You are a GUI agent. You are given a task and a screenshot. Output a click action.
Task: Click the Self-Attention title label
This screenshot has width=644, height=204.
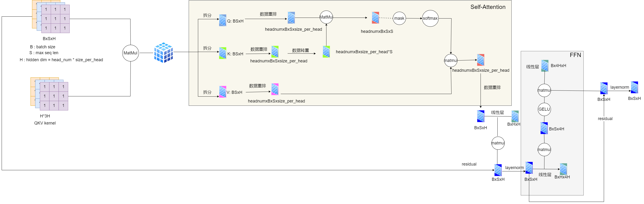[488, 7]
